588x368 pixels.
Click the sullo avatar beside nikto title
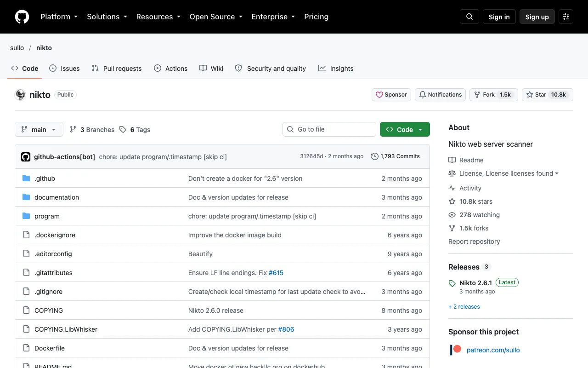pyautogui.click(x=20, y=95)
